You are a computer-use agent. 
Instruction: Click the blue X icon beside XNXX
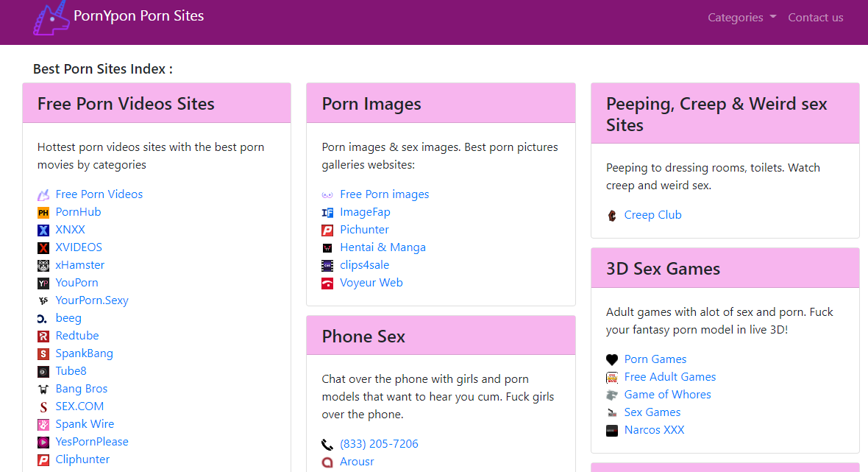(43, 230)
